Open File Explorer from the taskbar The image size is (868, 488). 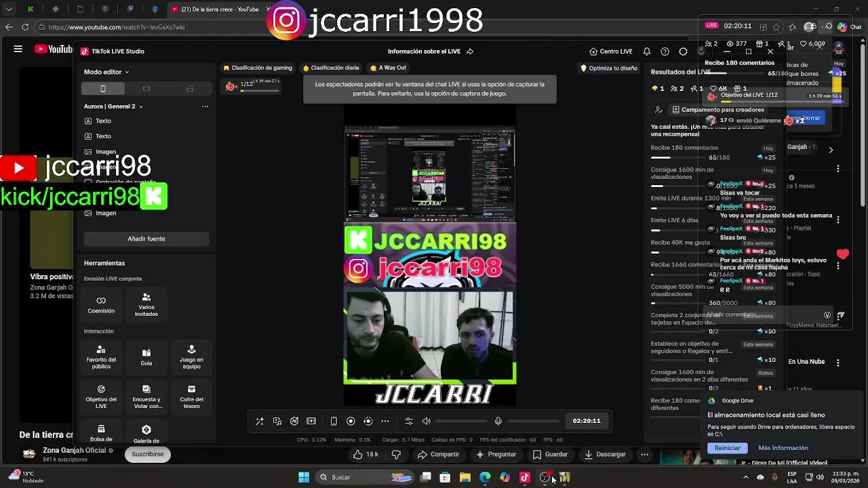(465, 477)
